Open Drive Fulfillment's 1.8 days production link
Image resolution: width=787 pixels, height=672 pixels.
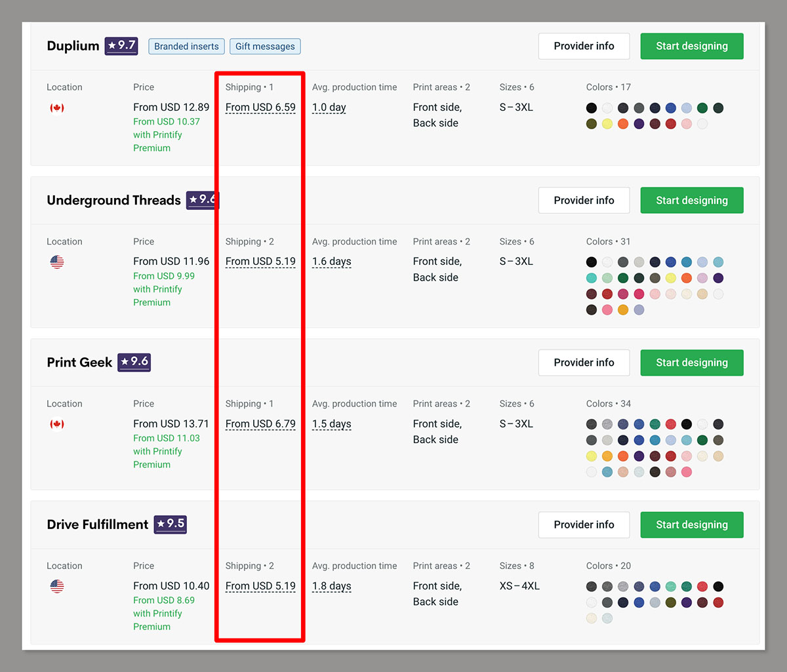click(x=331, y=585)
